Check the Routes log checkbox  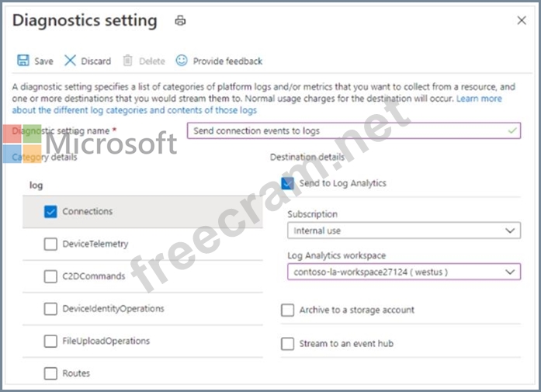50,373
